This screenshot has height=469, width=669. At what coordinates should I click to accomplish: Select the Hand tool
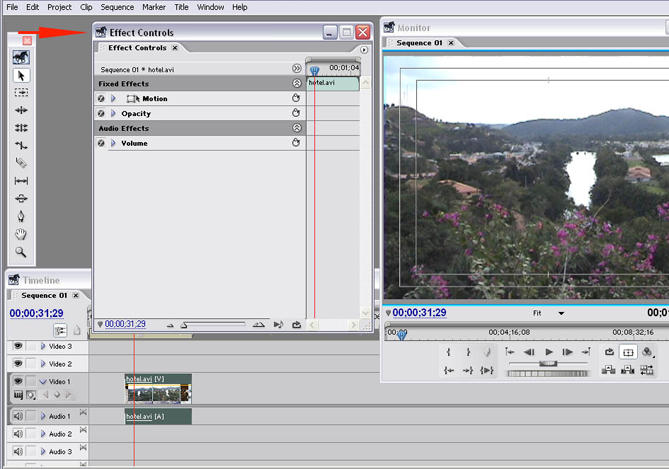[x=21, y=235]
